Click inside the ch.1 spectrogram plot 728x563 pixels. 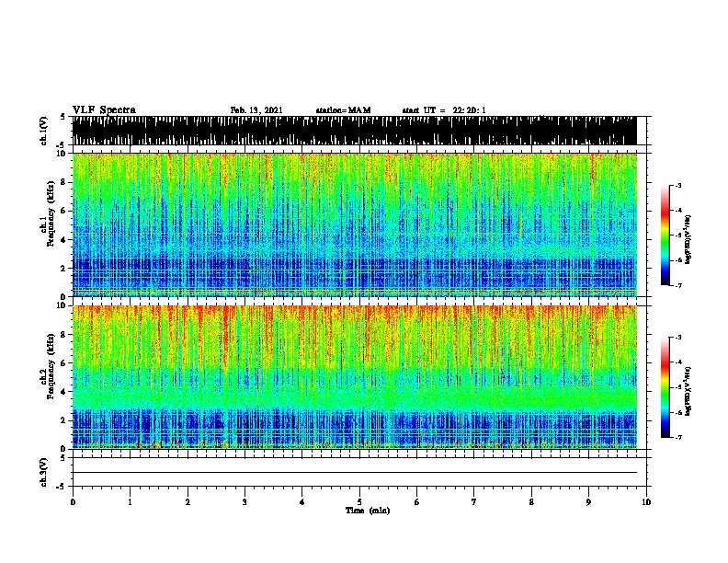pyautogui.click(x=354, y=224)
